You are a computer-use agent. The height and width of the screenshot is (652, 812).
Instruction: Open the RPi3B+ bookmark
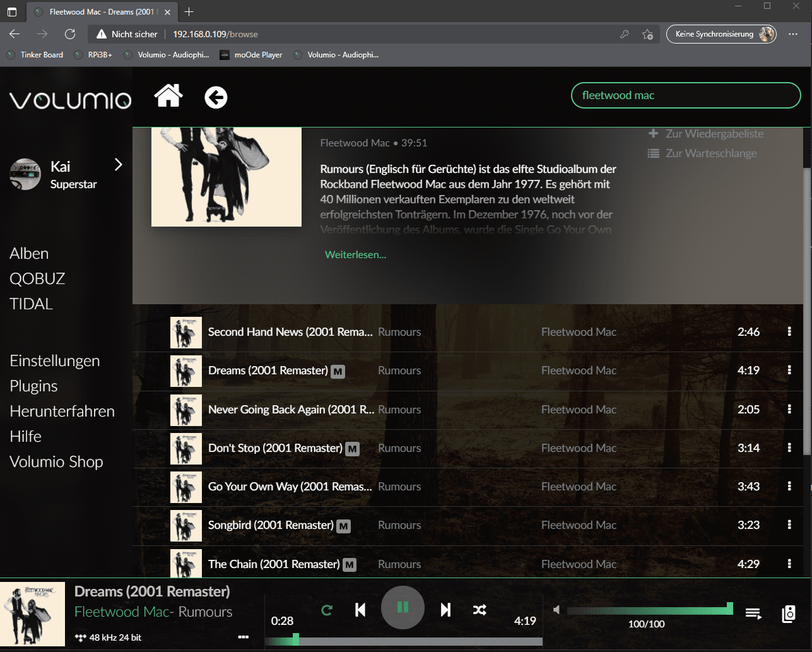tap(93, 55)
